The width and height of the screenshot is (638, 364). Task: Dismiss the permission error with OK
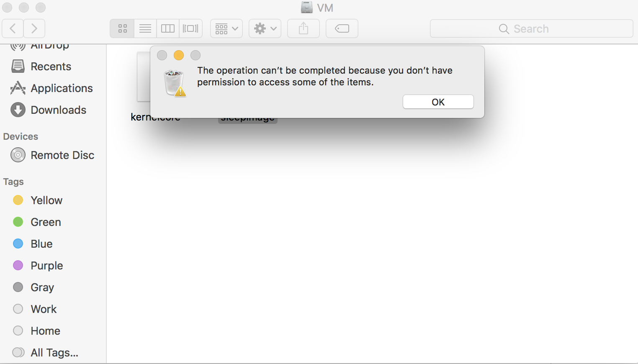(x=438, y=102)
